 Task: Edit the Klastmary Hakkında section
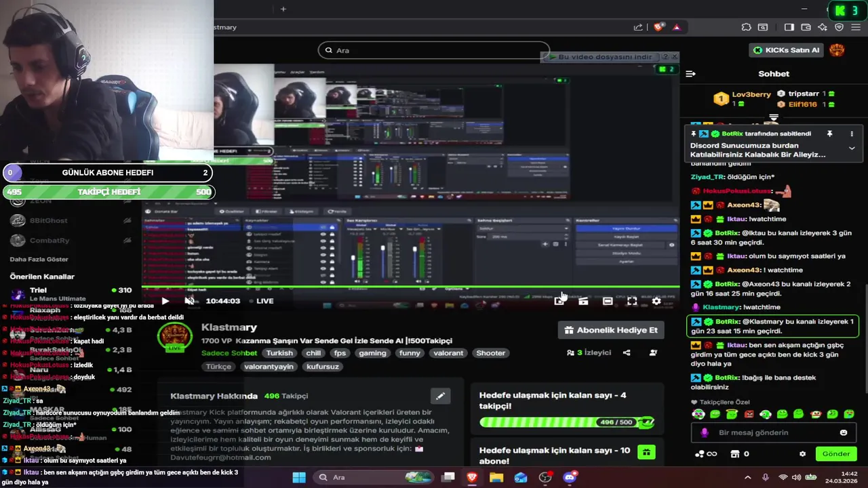pos(440,396)
